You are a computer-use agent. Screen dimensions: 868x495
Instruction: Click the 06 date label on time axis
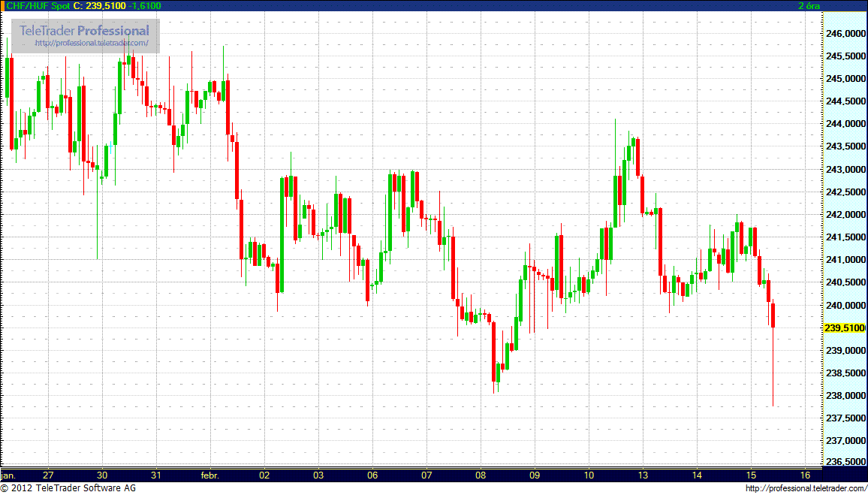[372, 475]
